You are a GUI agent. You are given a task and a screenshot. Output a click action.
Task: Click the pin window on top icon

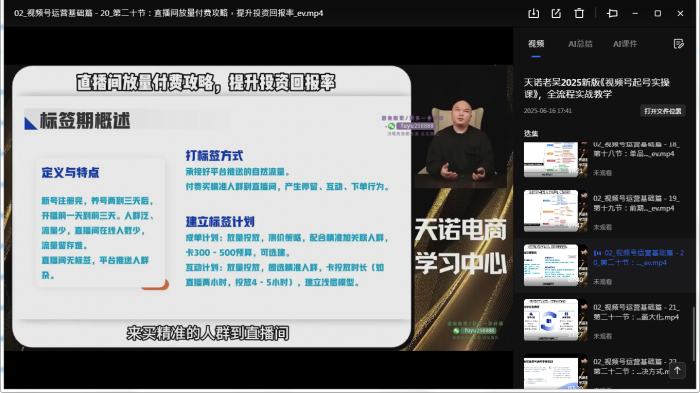[x=612, y=13]
